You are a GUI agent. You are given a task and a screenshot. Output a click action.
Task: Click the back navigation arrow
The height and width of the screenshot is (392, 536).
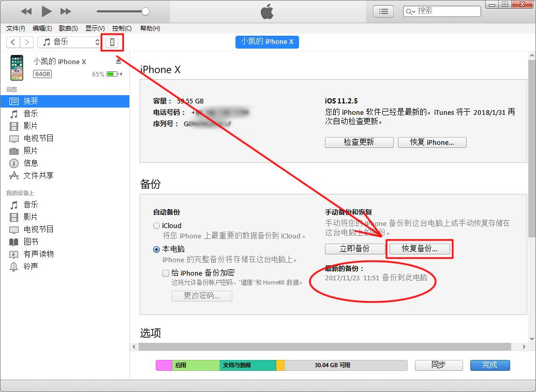click(12, 42)
